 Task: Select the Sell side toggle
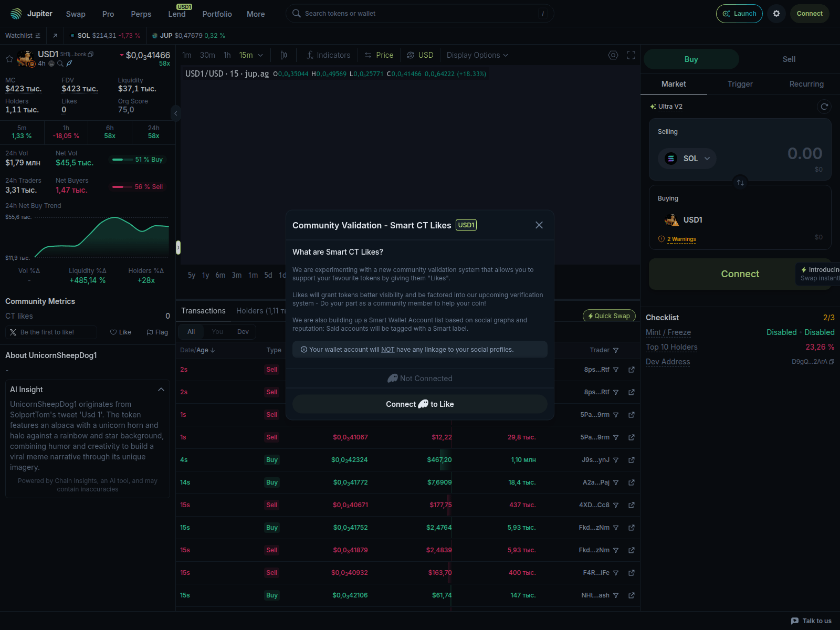(789, 59)
